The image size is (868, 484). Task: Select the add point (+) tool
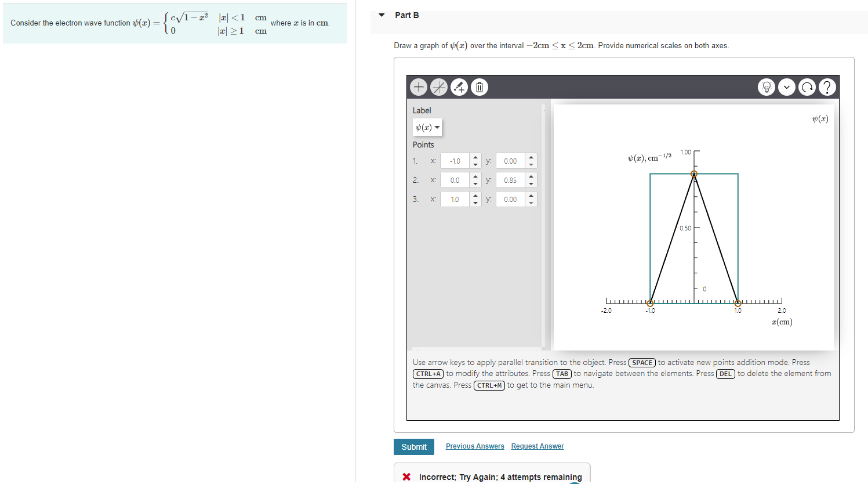(x=419, y=86)
